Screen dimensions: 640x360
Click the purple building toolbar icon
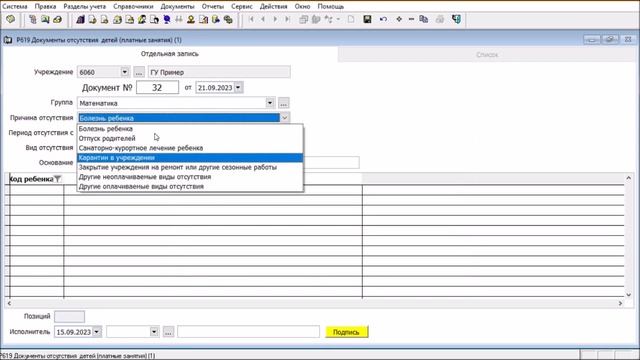pyautogui.click(x=80, y=20)
